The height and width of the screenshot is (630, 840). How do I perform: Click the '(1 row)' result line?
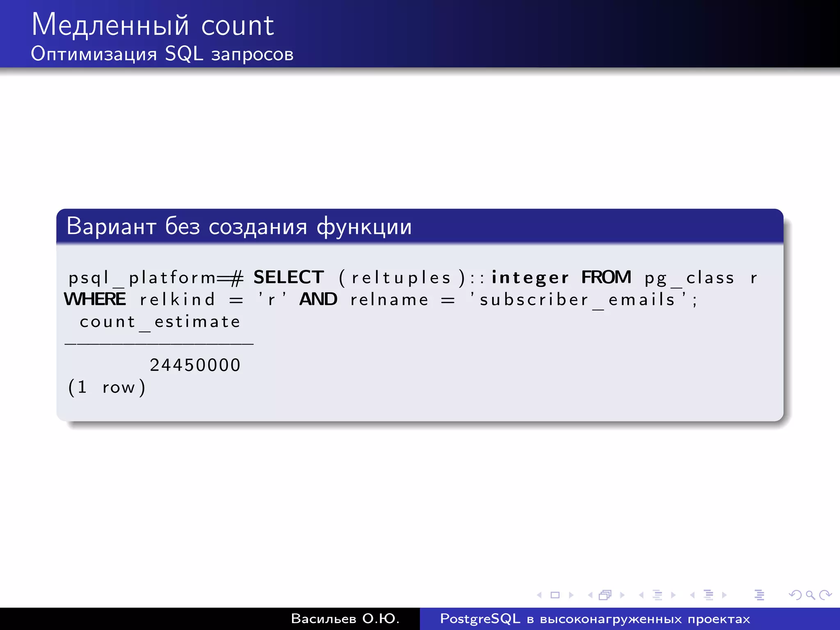click(107, 387)
